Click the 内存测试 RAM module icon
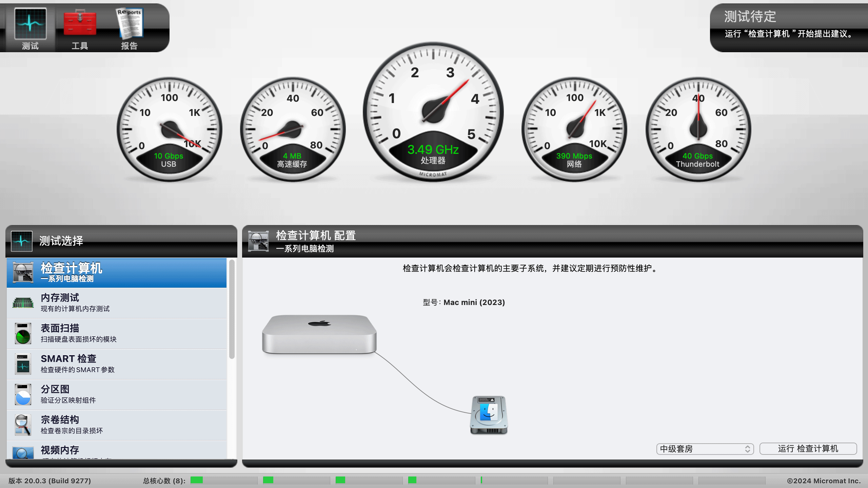Viewport: 868px width, 488px height. 23,303
